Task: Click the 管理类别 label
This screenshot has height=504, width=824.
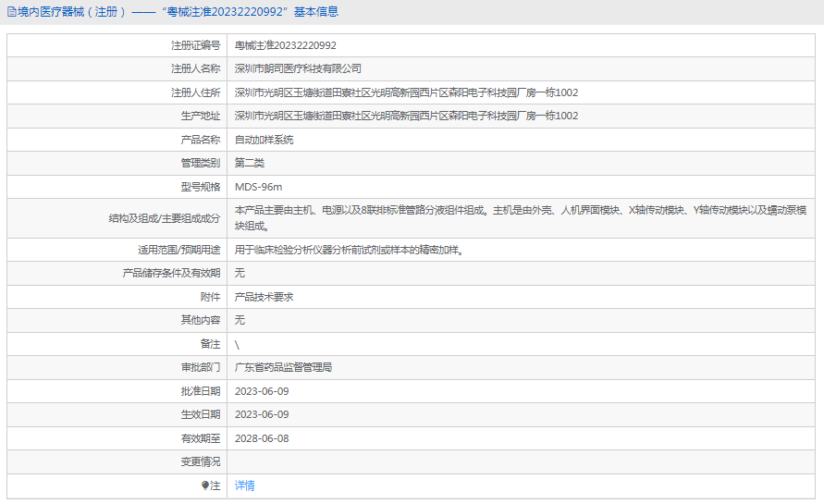Action: (x=201, y=163)
